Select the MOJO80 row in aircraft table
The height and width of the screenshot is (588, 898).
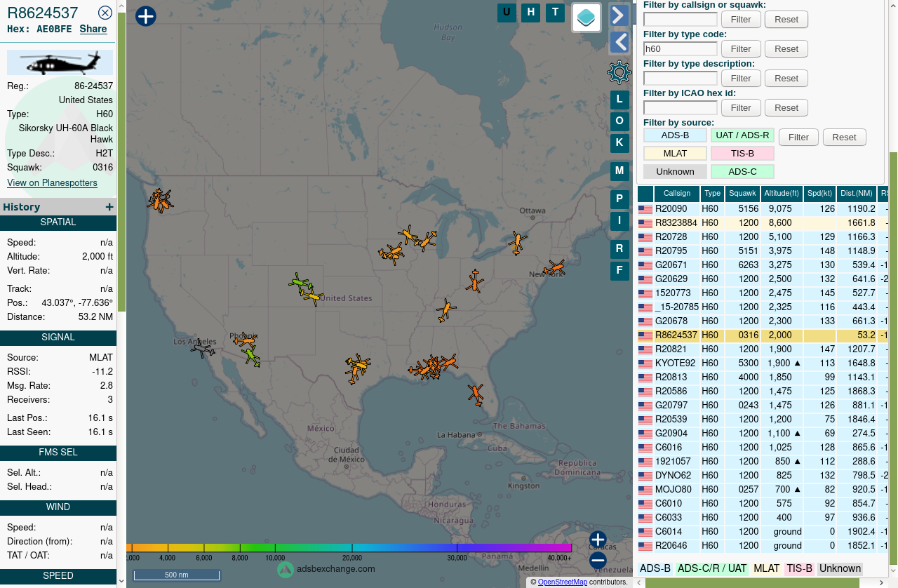pos(763,490)
